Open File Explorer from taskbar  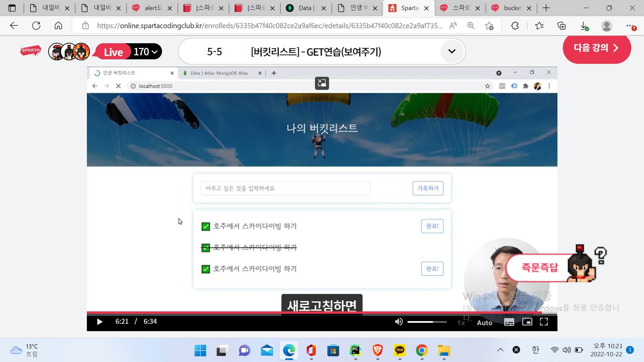444,351
